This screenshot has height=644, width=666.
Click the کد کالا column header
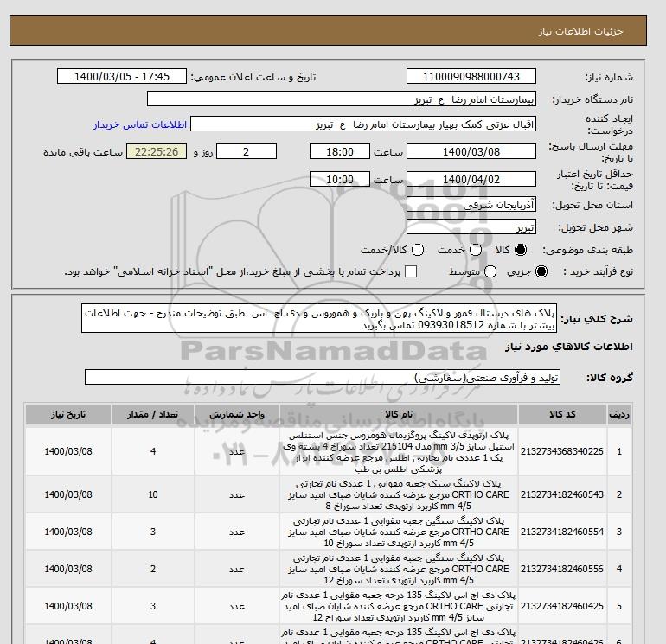562,414
